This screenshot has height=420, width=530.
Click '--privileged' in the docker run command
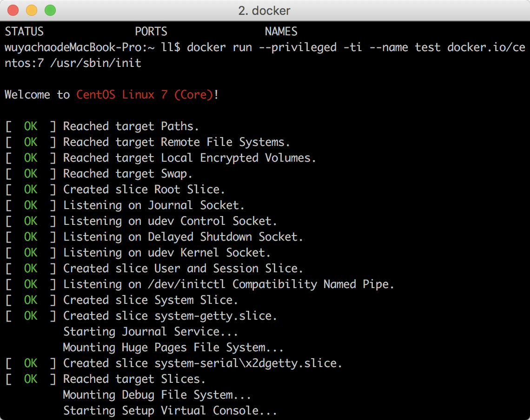pos(298,48)
